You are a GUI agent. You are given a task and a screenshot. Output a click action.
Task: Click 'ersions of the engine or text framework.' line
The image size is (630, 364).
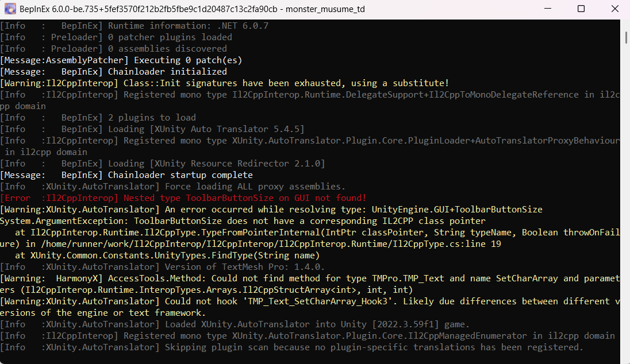[x=103, y=313]
